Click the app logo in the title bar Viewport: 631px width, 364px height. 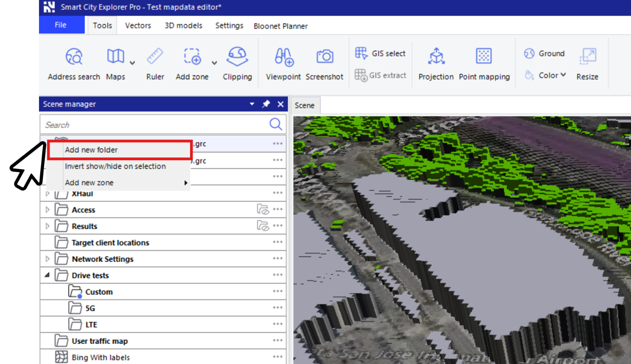(x=49, y=7)
